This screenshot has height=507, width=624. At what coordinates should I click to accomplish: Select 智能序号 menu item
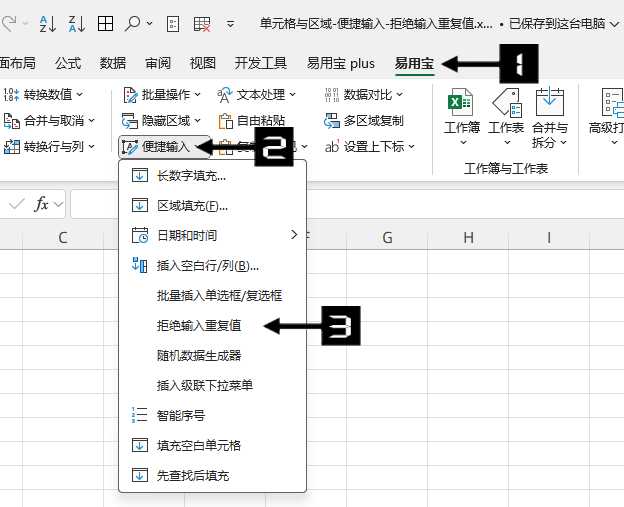click(x=181, y=416)
